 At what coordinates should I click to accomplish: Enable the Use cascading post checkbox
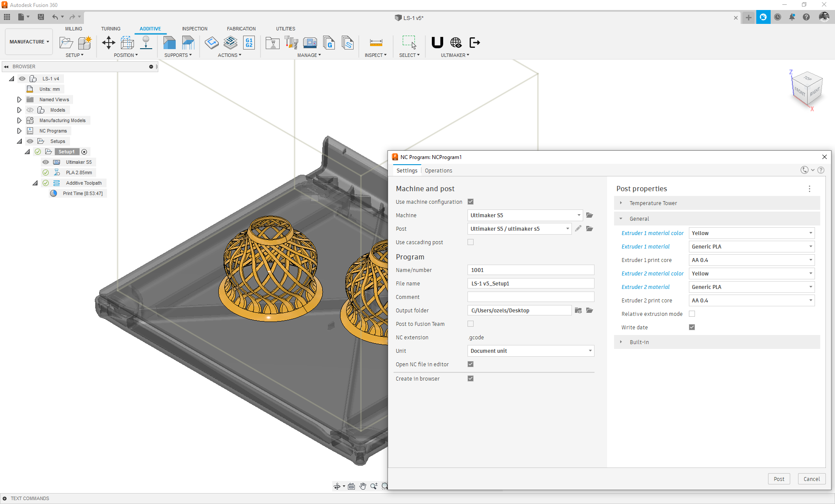(x=471, y=242)
